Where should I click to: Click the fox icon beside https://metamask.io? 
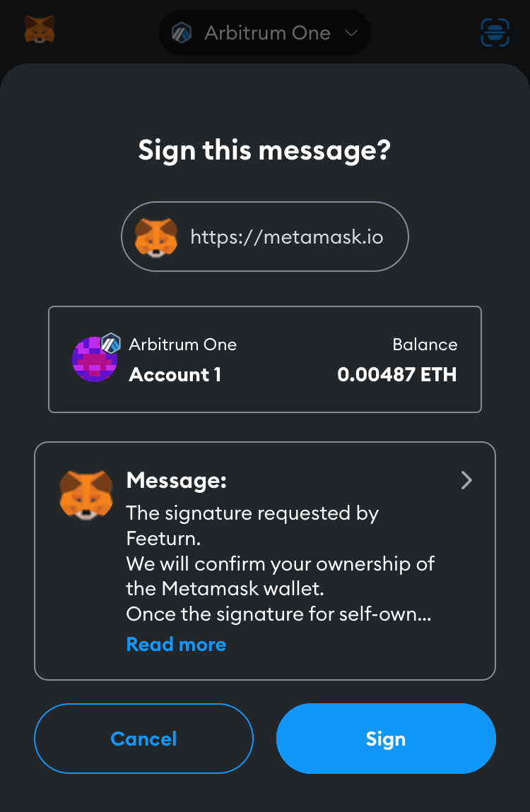tap(156, 237)
